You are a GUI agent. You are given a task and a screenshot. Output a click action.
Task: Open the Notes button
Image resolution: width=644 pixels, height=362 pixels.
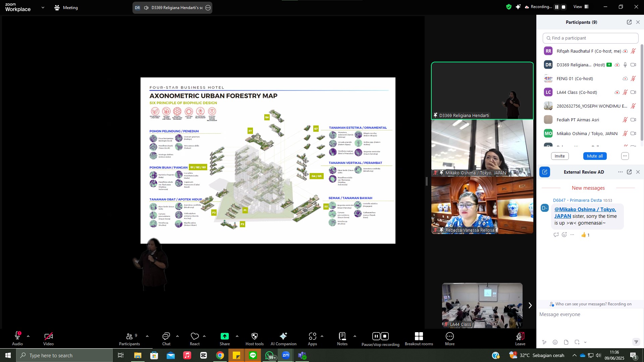click(342, 339)
